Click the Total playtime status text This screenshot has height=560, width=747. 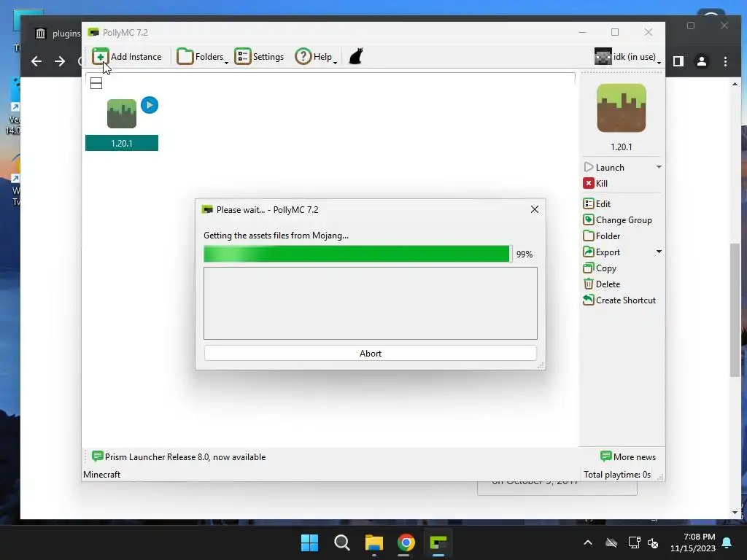[x=617, y=475]
